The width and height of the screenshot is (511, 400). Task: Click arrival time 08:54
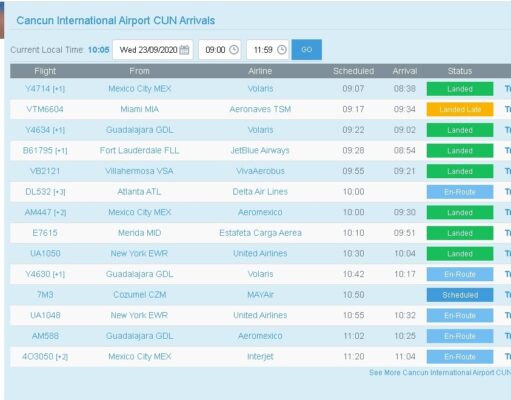point(405,151)
